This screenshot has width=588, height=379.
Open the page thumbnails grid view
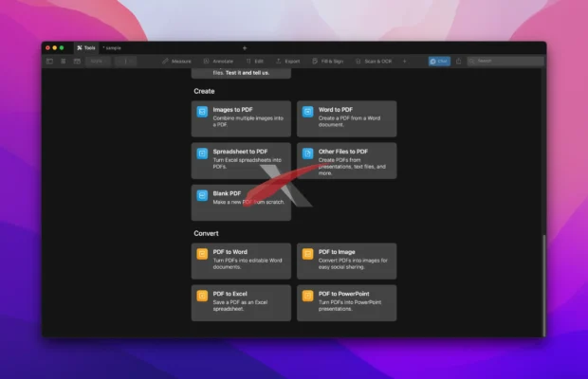click(63, 61)
